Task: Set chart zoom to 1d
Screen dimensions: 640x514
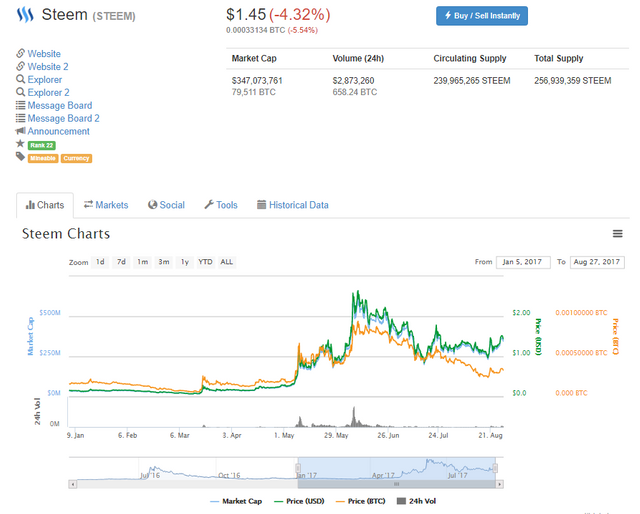Action: click(x=100, y=262)
